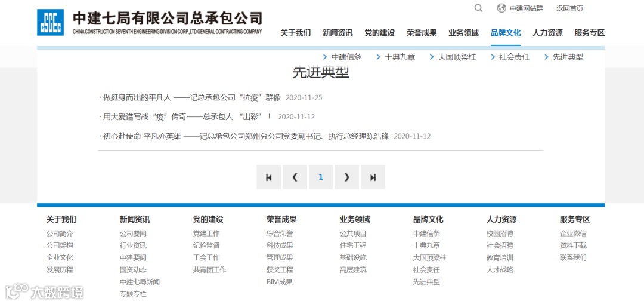Click footer link 公司要闻
This screenshot has height=304, width=644.
133,234
